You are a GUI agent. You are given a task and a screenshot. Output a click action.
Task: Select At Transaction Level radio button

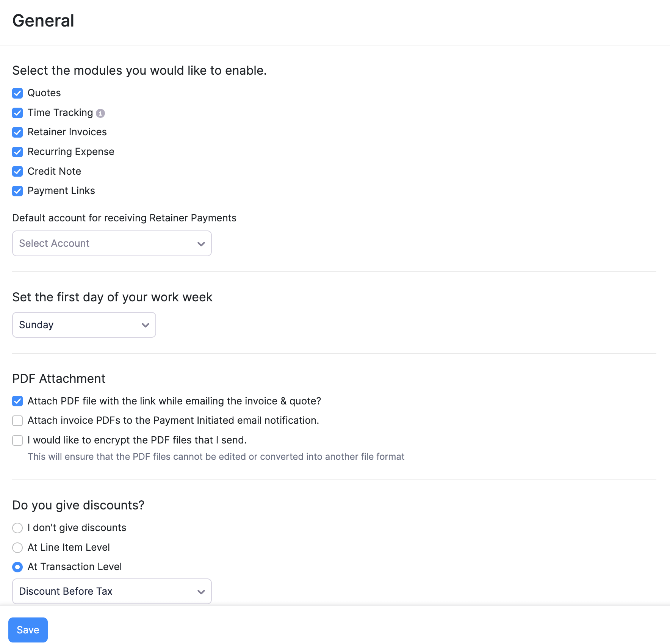click(x=17, y=567)
